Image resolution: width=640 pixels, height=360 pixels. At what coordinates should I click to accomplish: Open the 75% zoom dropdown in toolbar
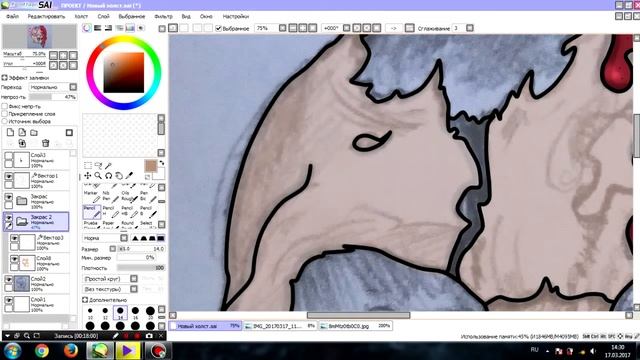282,28
